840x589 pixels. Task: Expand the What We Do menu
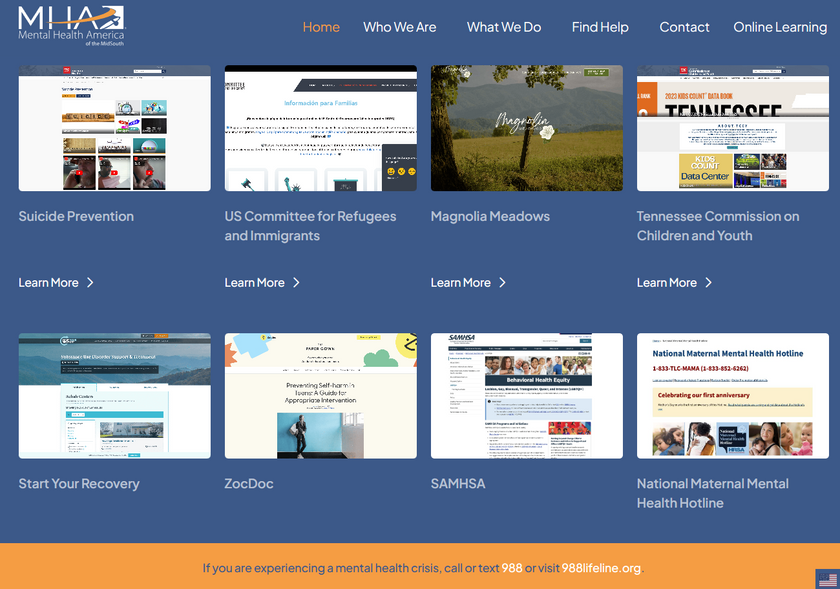click(504, 27)
